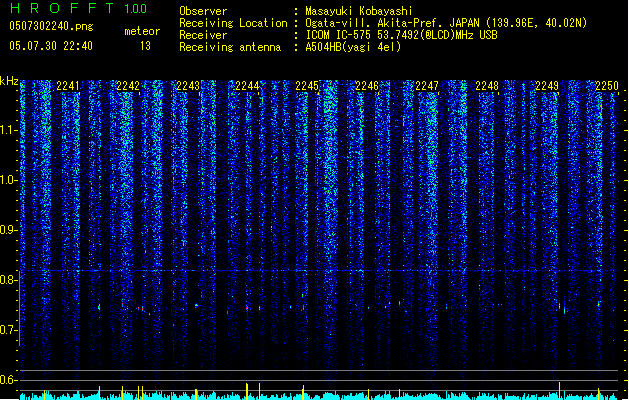Click the 0.7 kHz axis tick label

pos(9,330)
